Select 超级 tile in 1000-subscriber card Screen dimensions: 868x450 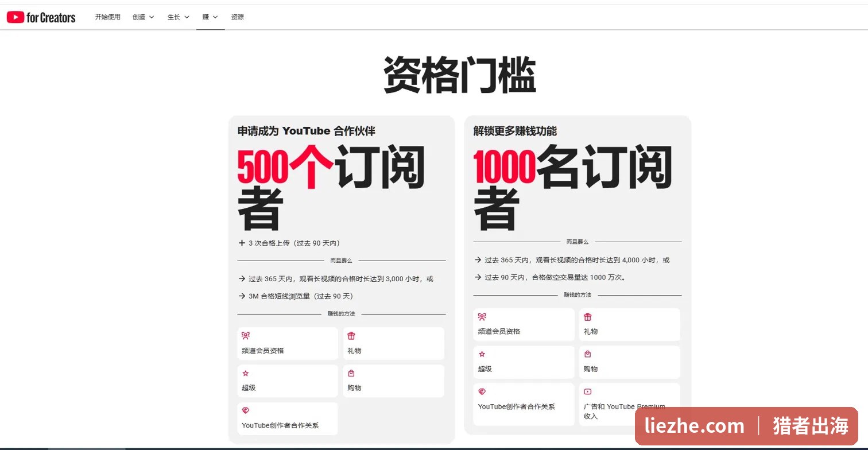click(524, 362)
